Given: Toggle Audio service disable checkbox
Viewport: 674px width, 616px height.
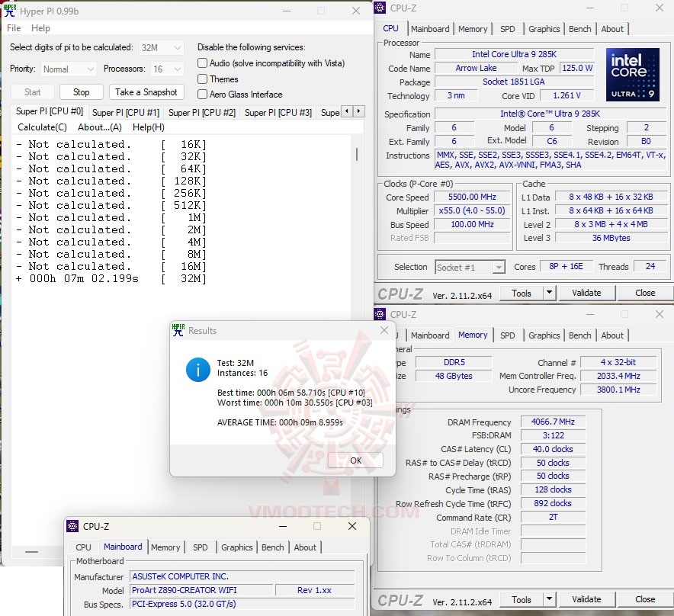Looking at the screenshot, I should click(203, 63).
